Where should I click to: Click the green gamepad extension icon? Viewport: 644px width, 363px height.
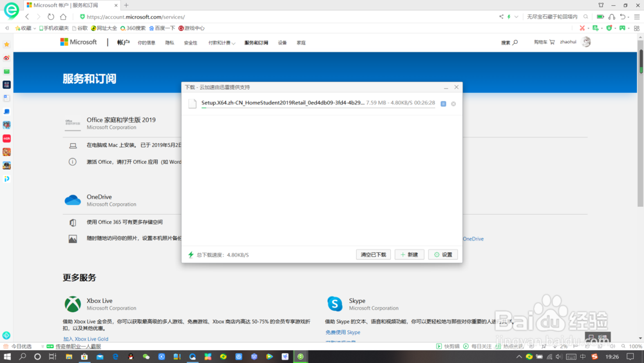click(622, 28)
